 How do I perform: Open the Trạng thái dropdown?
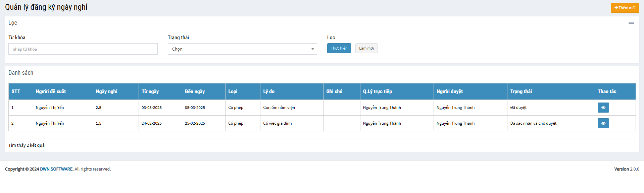click(x=242, y=49)
